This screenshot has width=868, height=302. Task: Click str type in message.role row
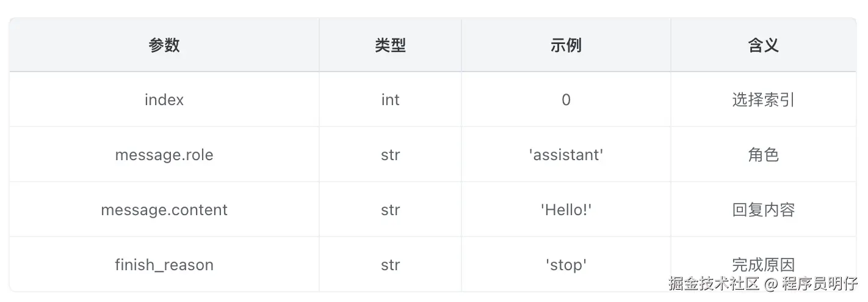(390, 155)
